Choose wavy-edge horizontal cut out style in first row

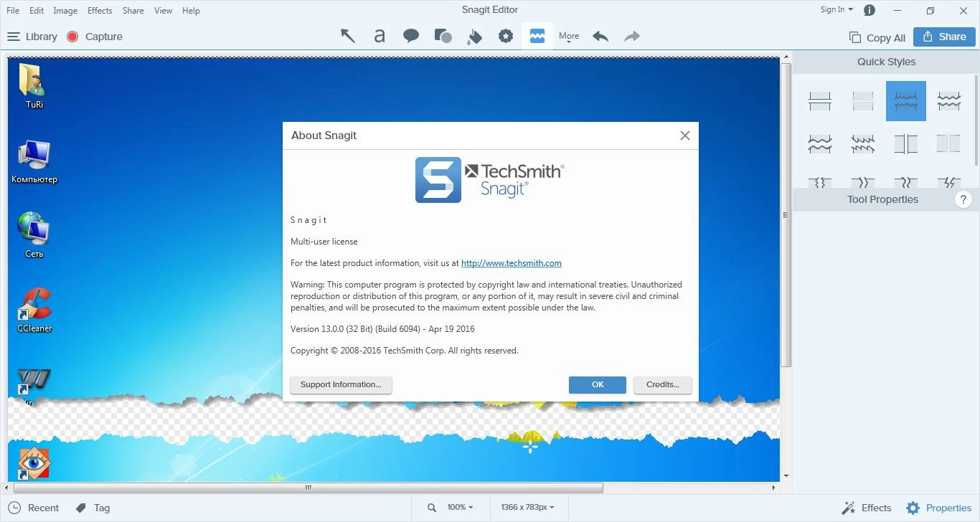pos(949,101)
